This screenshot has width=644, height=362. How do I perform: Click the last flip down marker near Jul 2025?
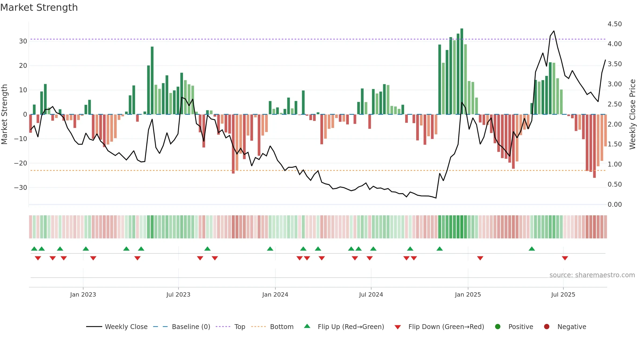(565, 258)
